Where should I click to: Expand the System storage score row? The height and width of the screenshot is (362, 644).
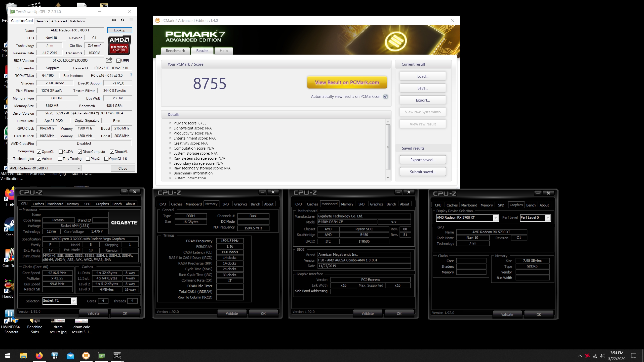tap(170, 153)
